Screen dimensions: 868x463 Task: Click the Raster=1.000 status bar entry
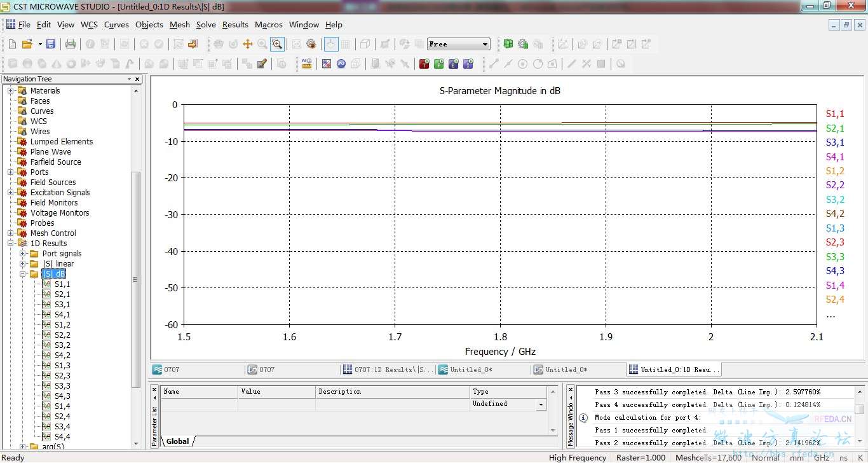tap(641, 457)
